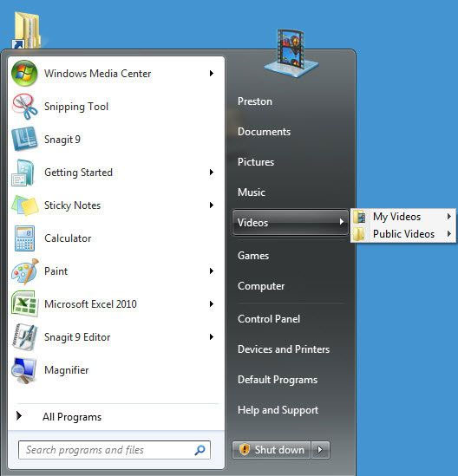Click the Sticky Notes icon

(x=24, y=205)
